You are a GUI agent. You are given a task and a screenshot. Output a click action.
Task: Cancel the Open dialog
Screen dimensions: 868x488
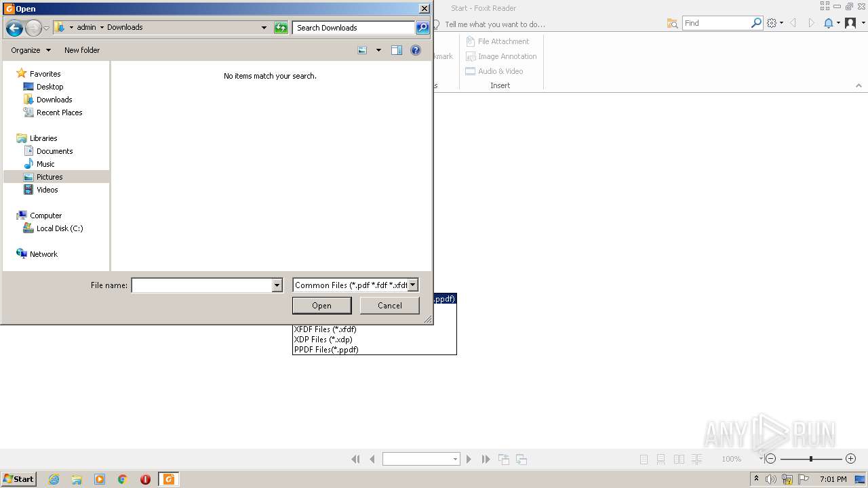point(389,306)
